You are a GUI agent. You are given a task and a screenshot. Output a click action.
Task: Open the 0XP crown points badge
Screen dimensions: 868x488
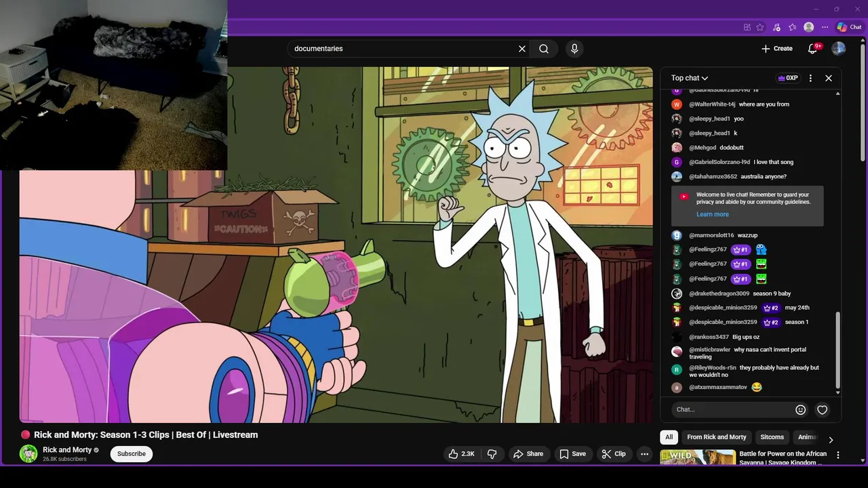(x=787, y=78)
